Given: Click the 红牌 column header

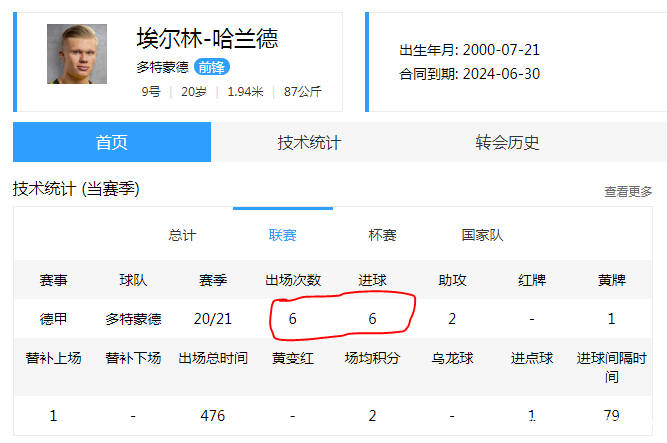Looking at the screenshot, I should click(x=532, y=280).
